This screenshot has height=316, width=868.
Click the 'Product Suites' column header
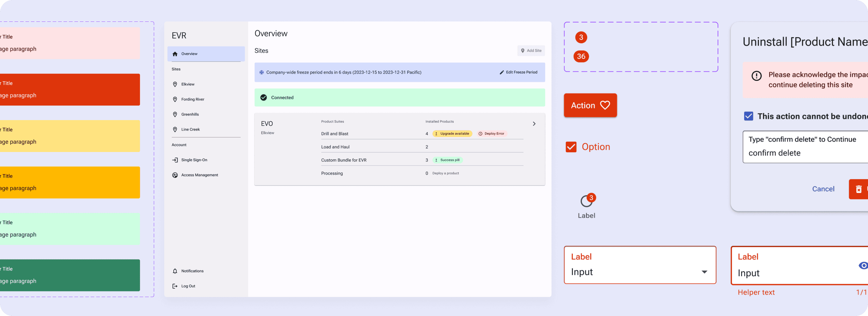(x=332, y=121)
